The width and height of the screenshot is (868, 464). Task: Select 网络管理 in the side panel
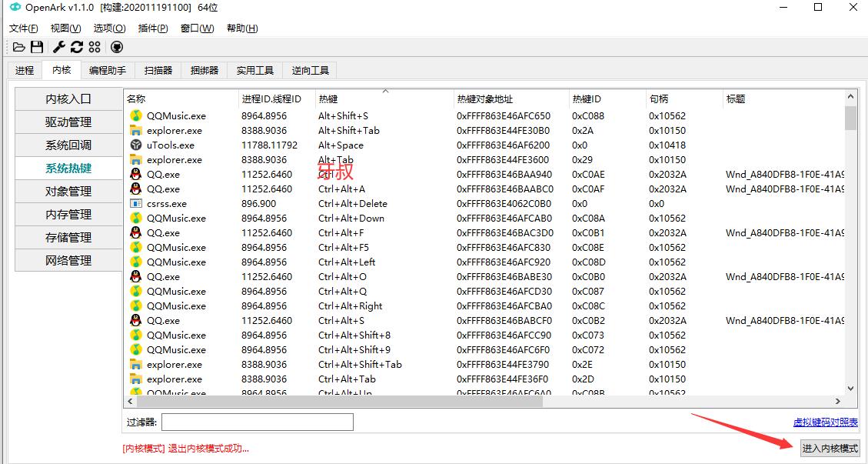coord(68,261)
